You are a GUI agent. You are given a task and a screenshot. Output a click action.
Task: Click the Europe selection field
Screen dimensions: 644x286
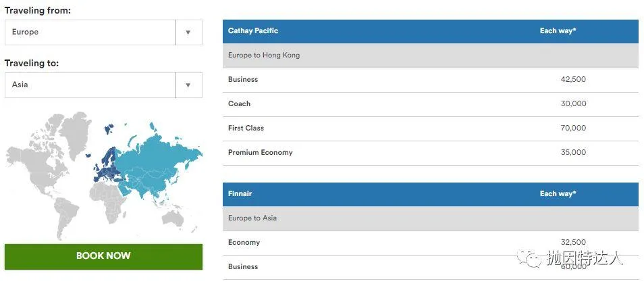coord(90,32)
